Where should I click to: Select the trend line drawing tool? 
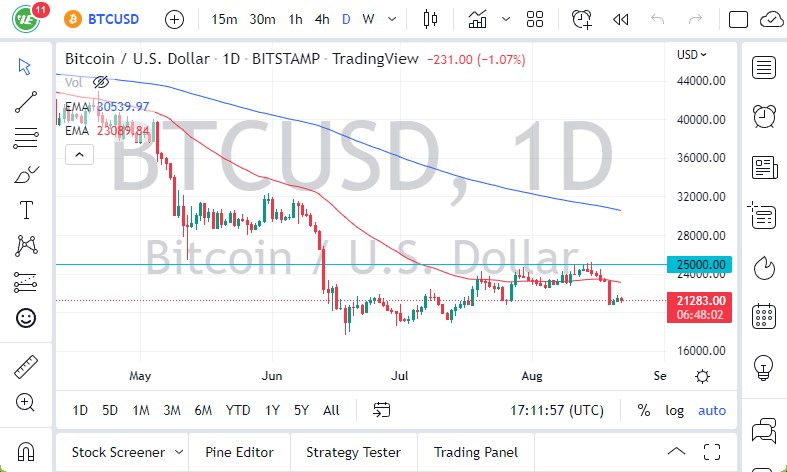(26, 101)
